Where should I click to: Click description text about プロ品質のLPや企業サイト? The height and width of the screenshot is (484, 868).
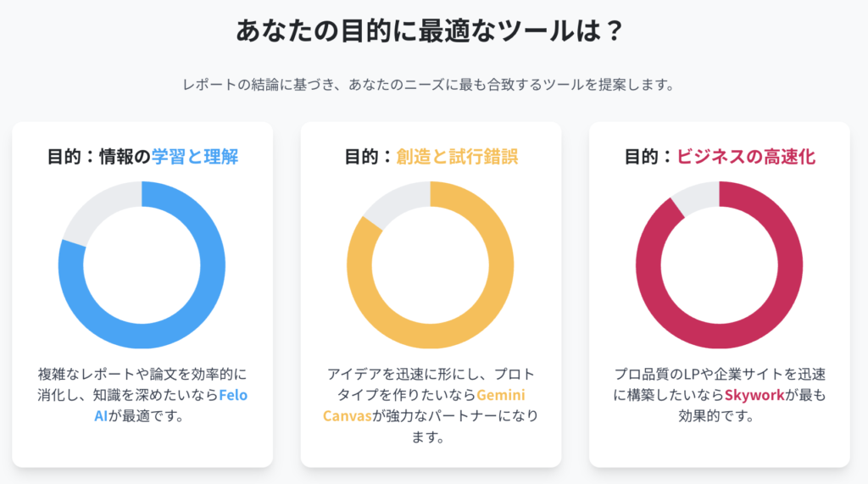[x=719, y=395]
